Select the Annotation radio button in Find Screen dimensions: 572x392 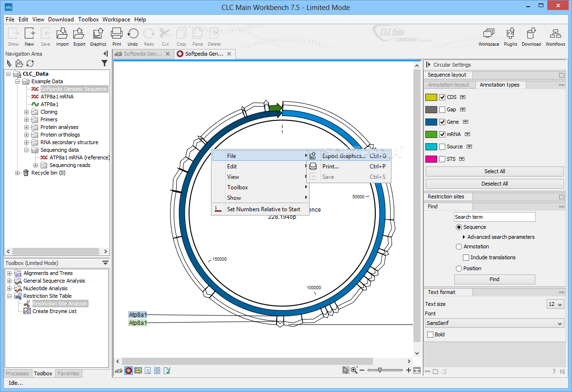coord(459,246)
